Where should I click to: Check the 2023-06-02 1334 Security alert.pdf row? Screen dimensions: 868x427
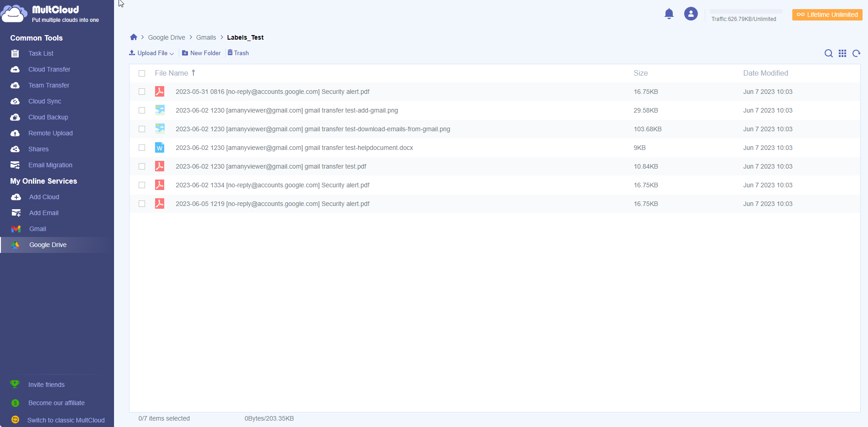(x=142, y=185)
